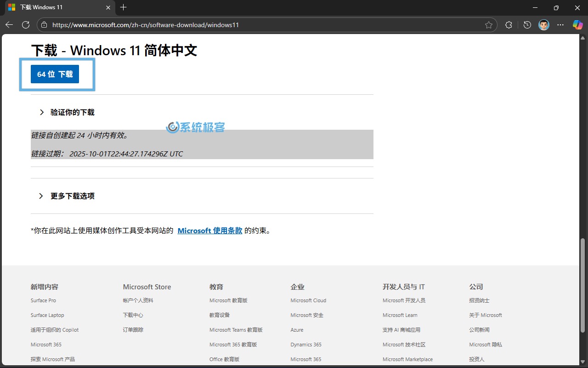Viewport: 588px width, 368px height.
Task: Open the Microsoft Learn footer link
Action: pyautogui.click(x=400, y=315)
